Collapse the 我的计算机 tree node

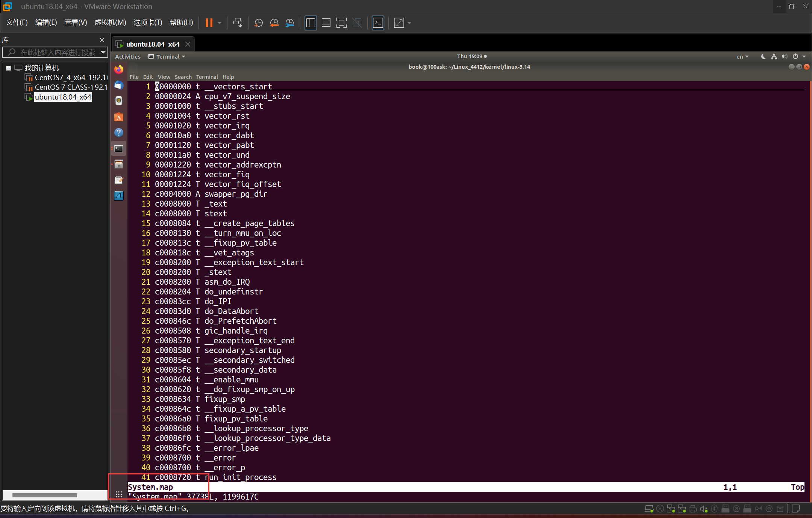[x=8, y=68]
